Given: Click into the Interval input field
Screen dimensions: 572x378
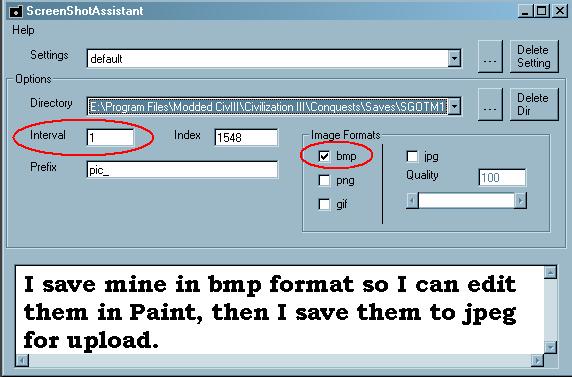Looking at the screenshot, I should (110, 138).
